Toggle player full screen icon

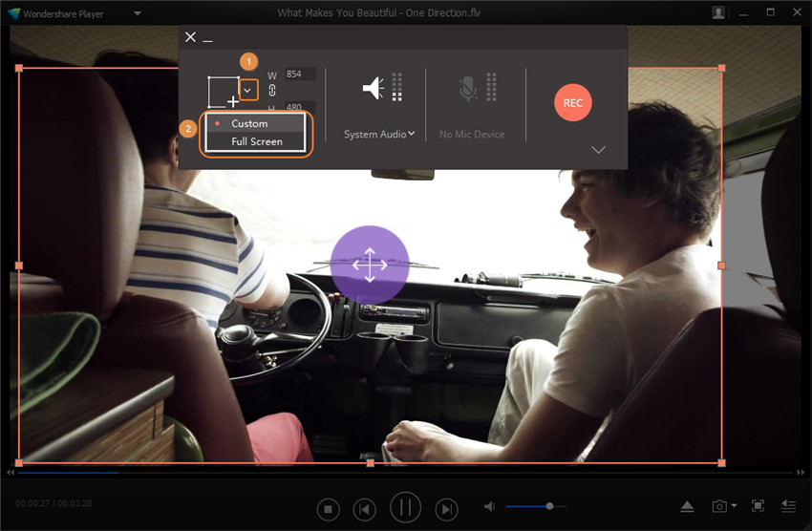758,505
